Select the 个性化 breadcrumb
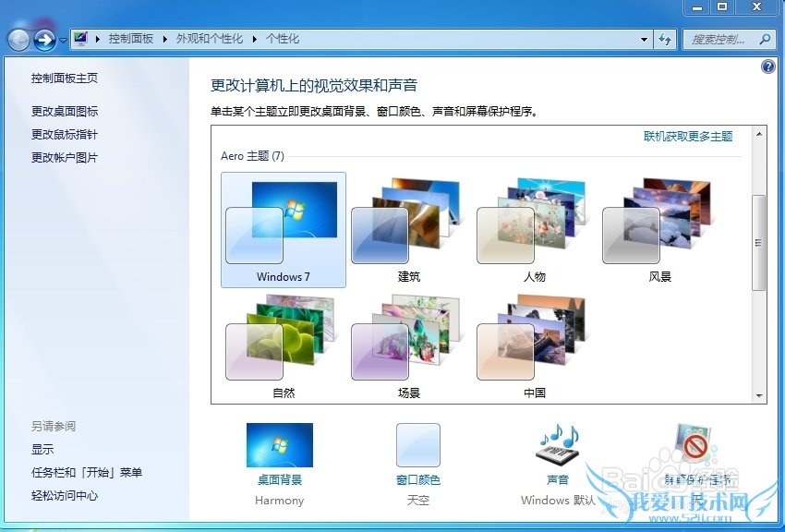The width and height of the screenshot is (785, 532). click(283, 39)
